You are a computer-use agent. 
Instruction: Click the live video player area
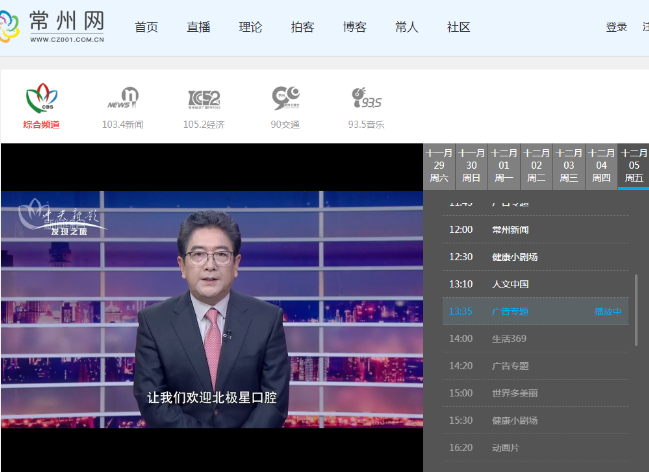211,310
